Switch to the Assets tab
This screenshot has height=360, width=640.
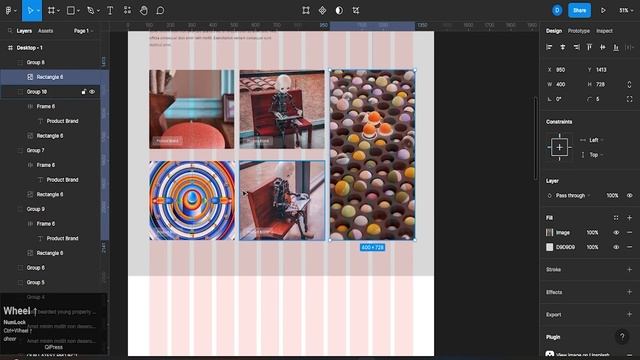tap(45, 31)
